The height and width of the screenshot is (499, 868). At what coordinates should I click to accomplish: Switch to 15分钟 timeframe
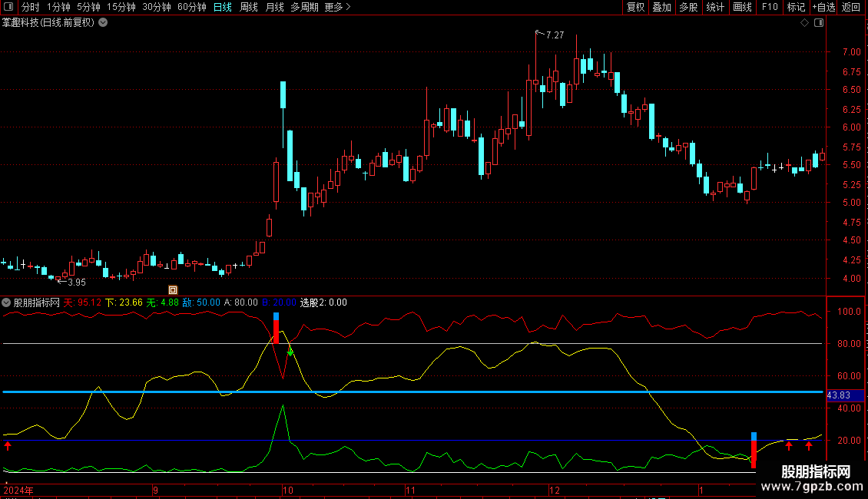[x=121, y=7]
